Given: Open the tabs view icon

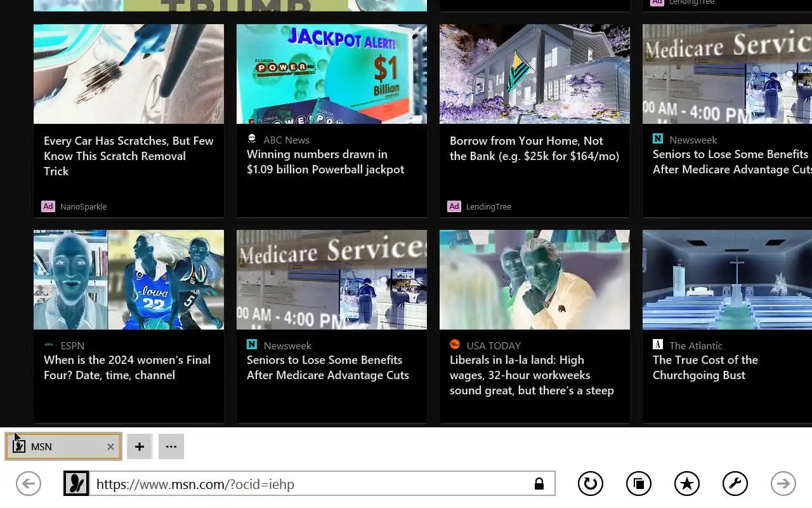Looking at the screenshot, I should pyautogui.click(x=639, y=484).
